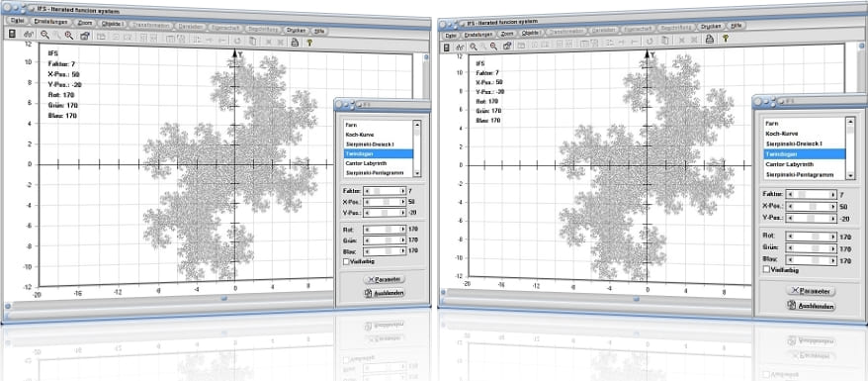The width and height of the screenshot is (868, 381).
Task: Click curve plot icon in right window toolbar
Action: pyautogui.click(x=460, y=48)
